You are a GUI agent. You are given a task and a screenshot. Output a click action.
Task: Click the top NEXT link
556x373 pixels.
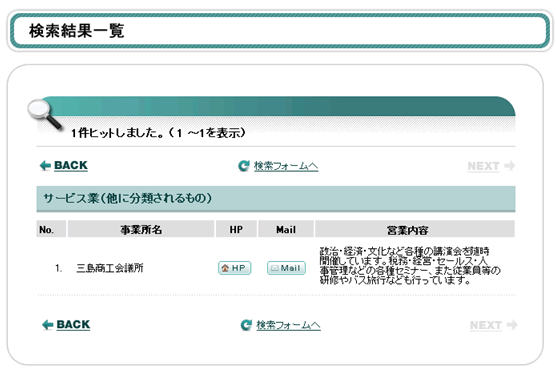[484, 166]
